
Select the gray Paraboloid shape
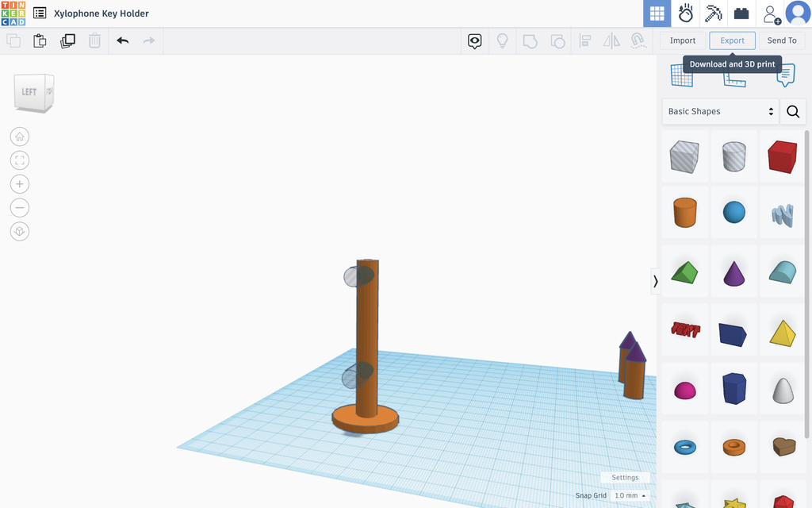[783, 390]
